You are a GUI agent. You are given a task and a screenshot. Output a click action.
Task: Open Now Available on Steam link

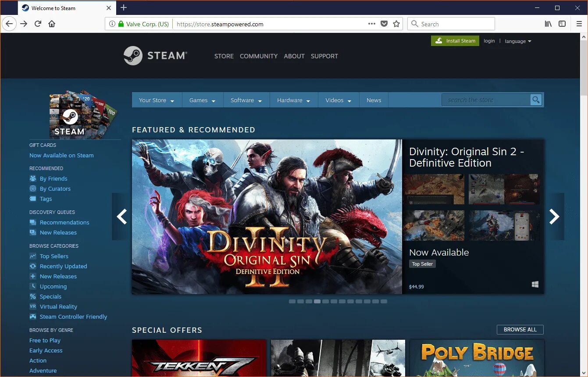[61, 155]
